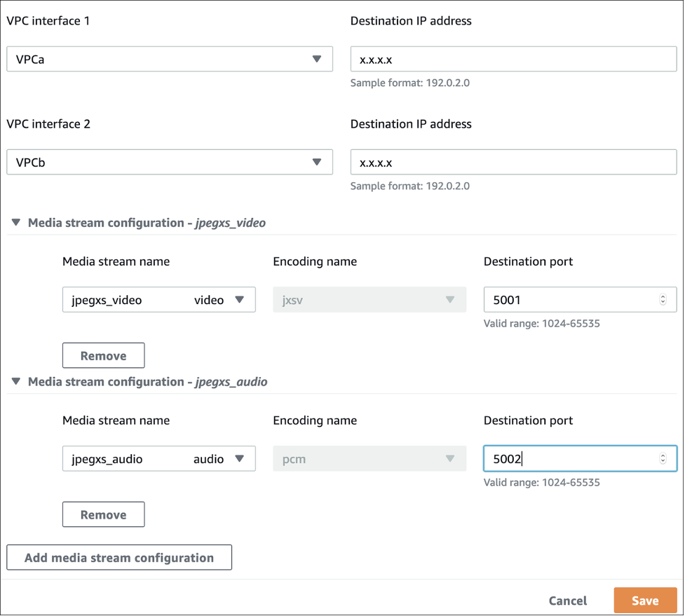
Task: Click the stepper arrows on port 5001
Action: [663, 300]
